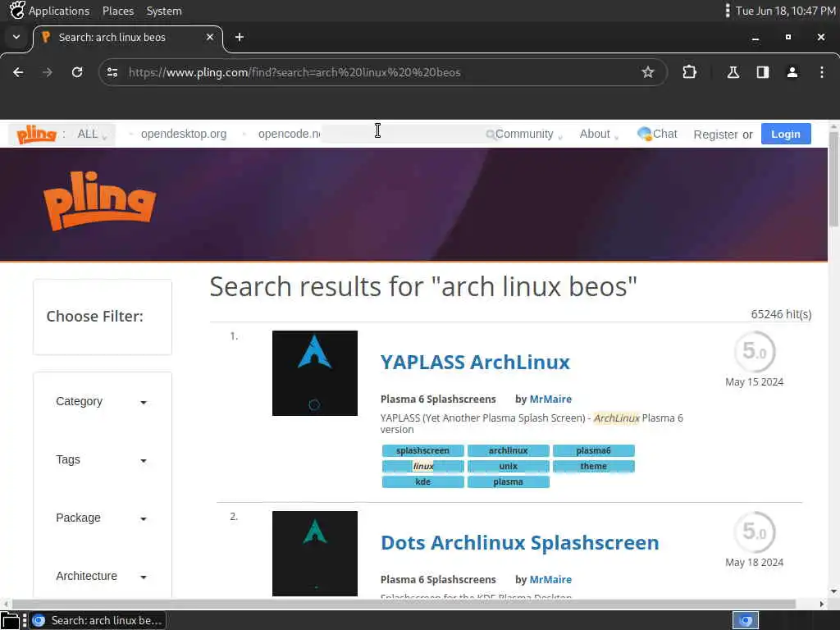The image size is (840, 630).
Task: Click the kde tag
Action: point(422,482)
